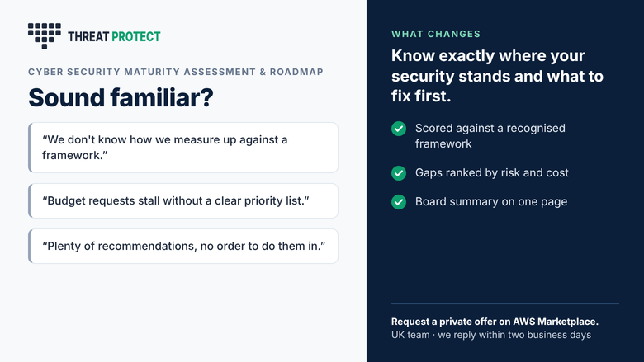
Task: Click the green checkmark beside 'Gaps ranked by risk and cost'
Action: tap(399, 173)
